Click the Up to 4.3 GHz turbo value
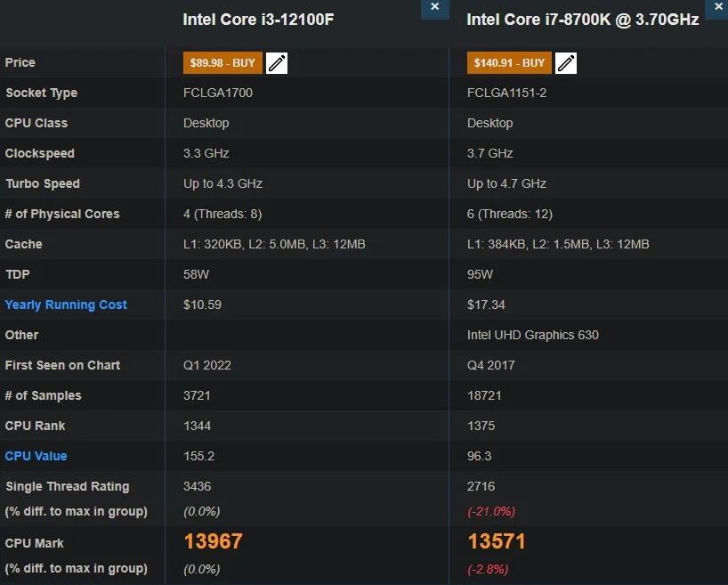Image resolution: width=728 pixels, height=585 pixels. click(x=222, y=183)
